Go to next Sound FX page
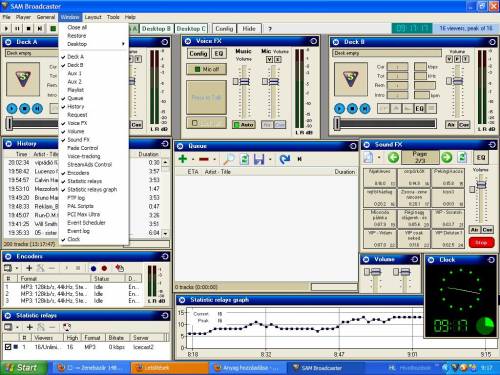Viewport: 500px width, 375px height. click(x=447, y=157)
